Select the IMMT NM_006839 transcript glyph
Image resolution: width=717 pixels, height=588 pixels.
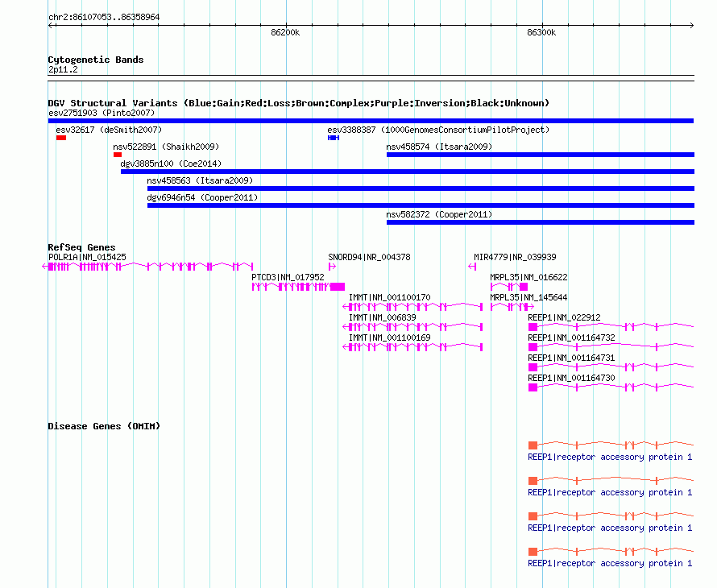point(412,327)
